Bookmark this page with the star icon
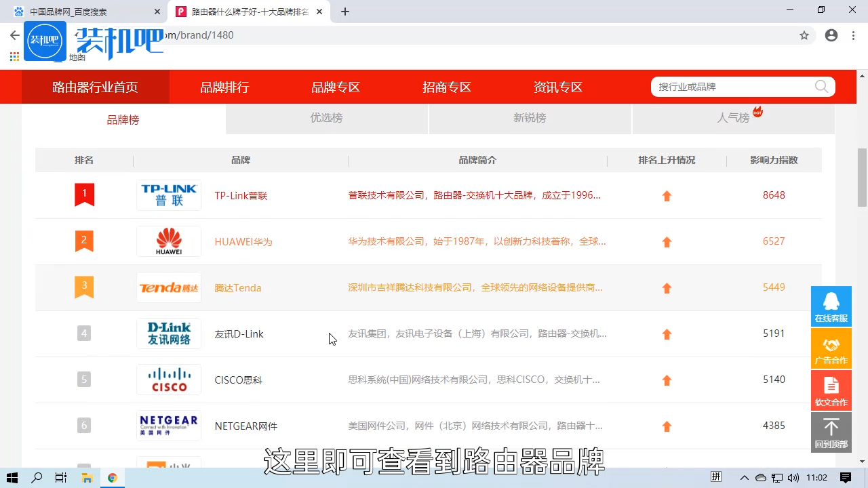Screen dimensions: 868x488 pos(804,35)
